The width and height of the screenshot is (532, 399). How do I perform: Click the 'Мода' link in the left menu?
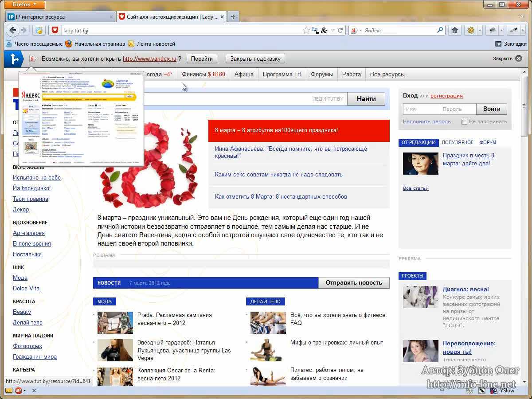[x=20, y=278]
